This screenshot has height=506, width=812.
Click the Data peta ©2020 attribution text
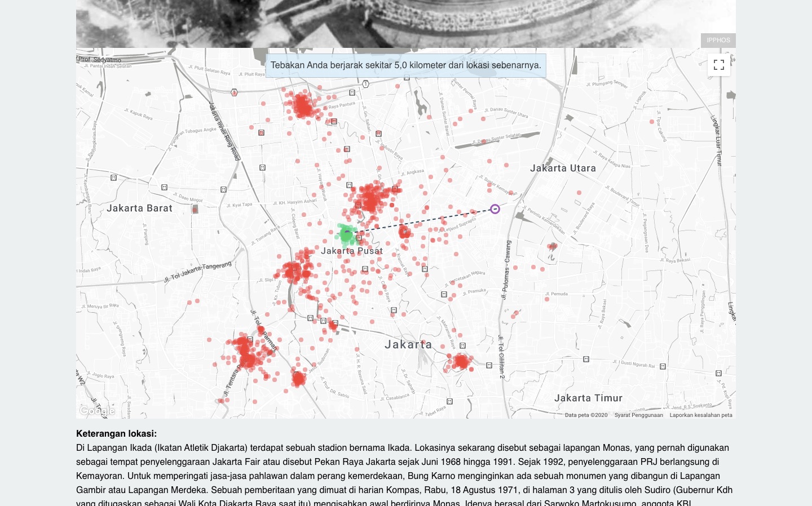586,415
